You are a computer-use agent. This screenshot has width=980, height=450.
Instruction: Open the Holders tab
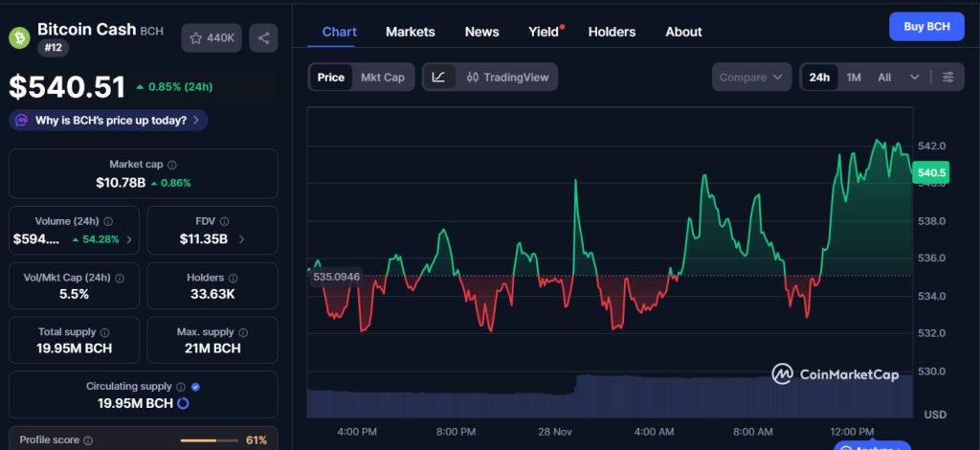point(612,32)
